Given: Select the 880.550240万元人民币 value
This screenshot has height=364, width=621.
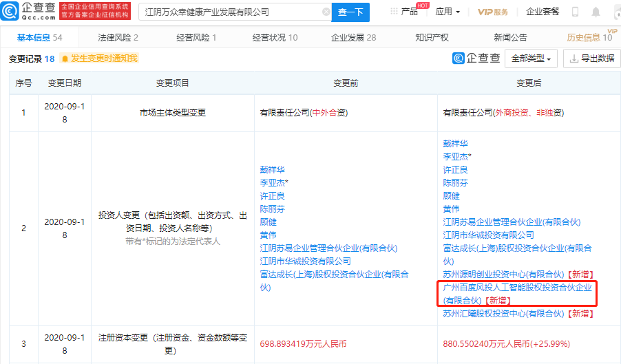Looking at the screenshot, I should [506, 344].
